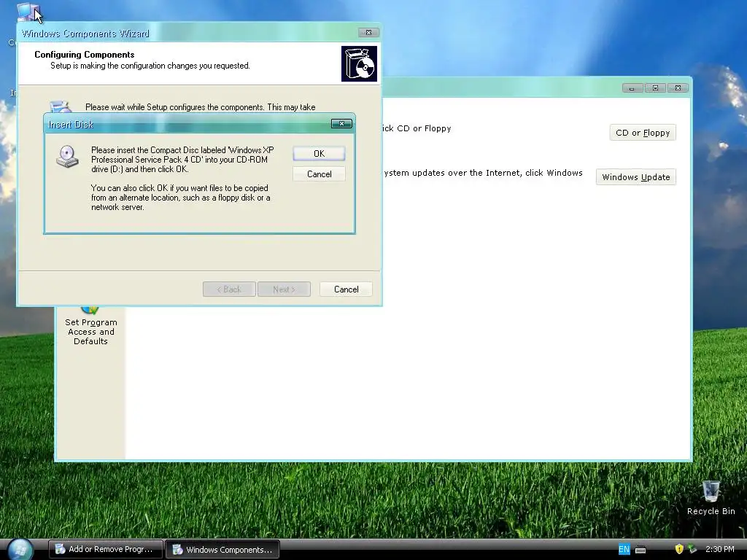The width and height of the screenshot is (747, 560).
Task: Switch to Add or Remove Programs taskbar item
Action: pyautogui.click(x=106, y=550)
